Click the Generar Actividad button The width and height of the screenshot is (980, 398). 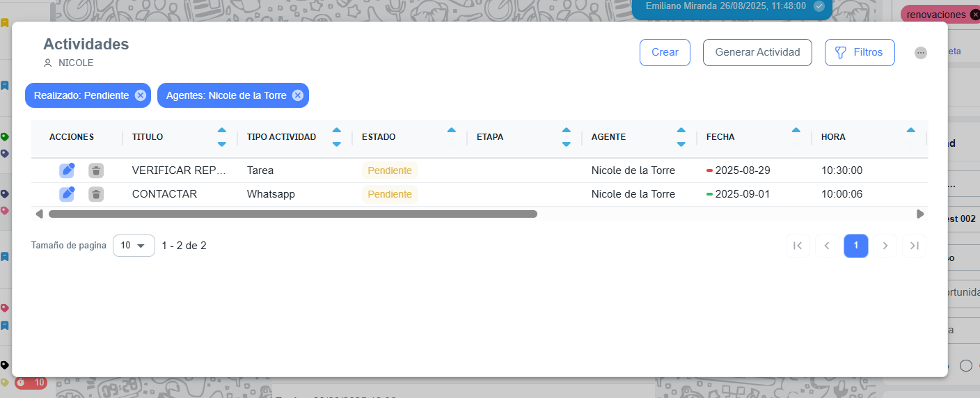click(757, 52)
